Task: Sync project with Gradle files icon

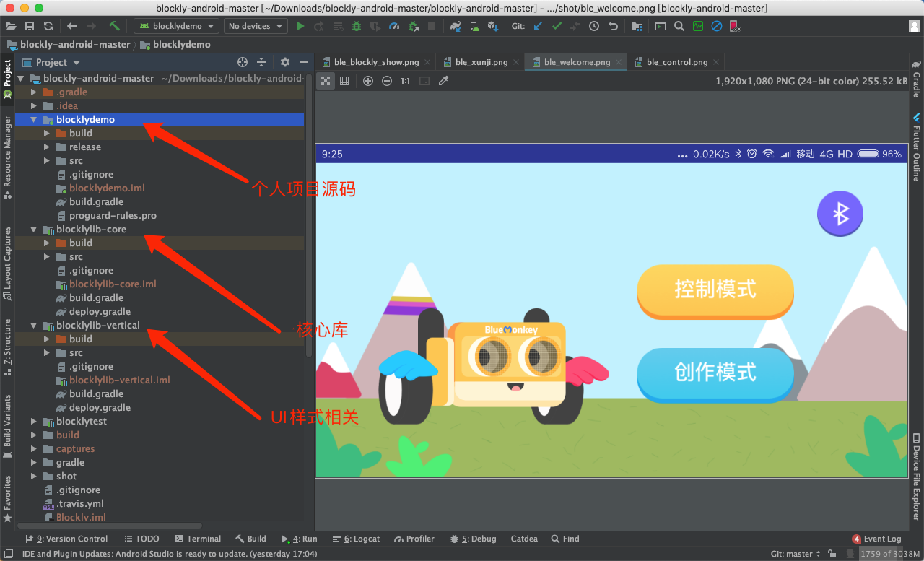Action: 456,26
